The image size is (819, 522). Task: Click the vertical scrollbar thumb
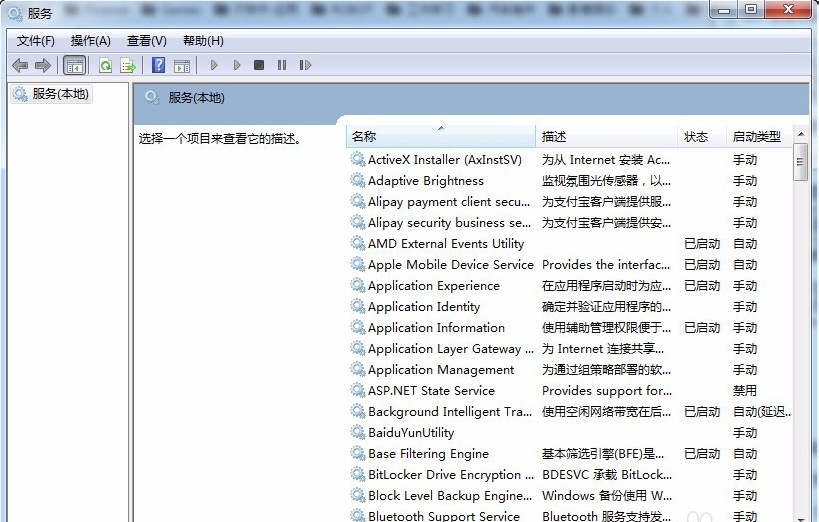click(x=800, y=162)
